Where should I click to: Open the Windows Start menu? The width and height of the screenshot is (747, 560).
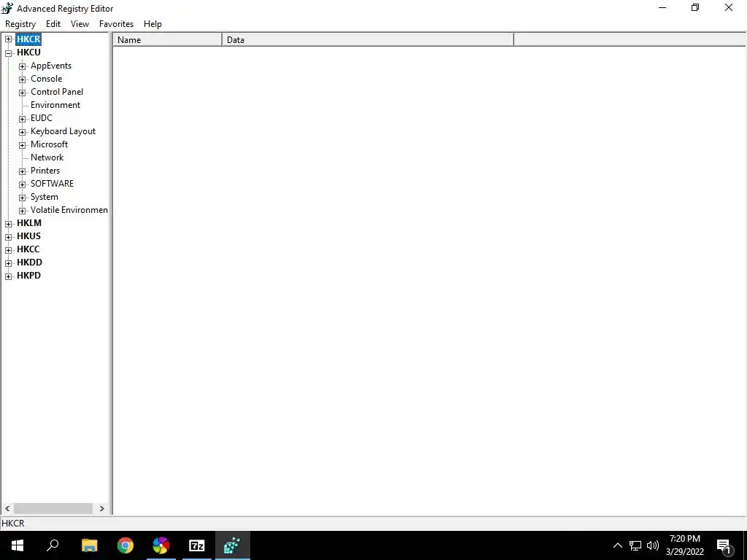point(18,545)
